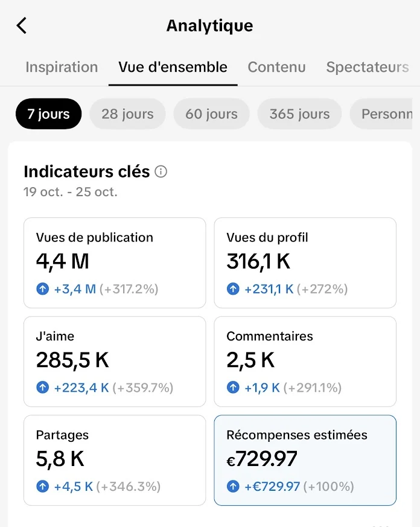Image resolution: width=420 pixels, height=527 pixels.
Task: Click the (+359.7%) percentage
Action: pyautogui.click(x=143, y=388)
